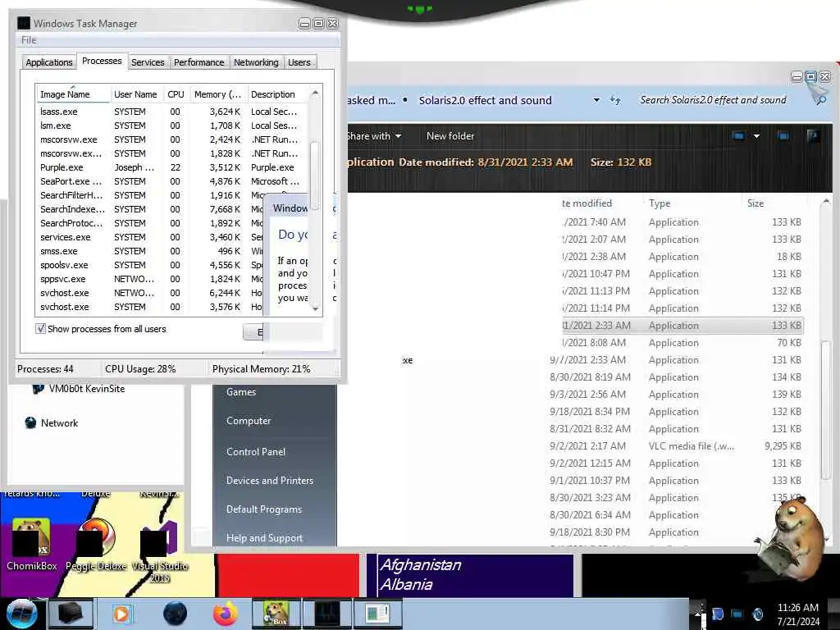The width and height of the screenshot is (840, 630).
Task: Open the black folder taskbar icon
Action: click(x=71, y=614)
